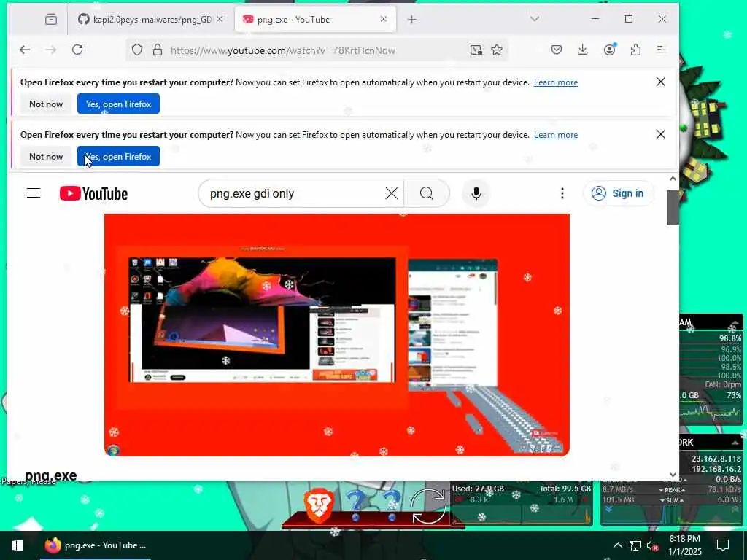Click page scrollbar down arrow
747x560 pixels.
coord(673,474)
